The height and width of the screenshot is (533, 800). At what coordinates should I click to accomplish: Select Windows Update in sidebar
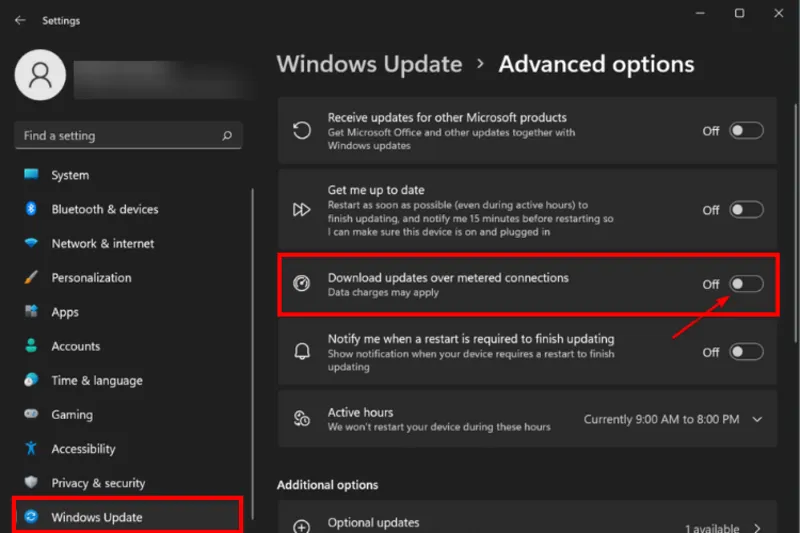tap(96, 517)
